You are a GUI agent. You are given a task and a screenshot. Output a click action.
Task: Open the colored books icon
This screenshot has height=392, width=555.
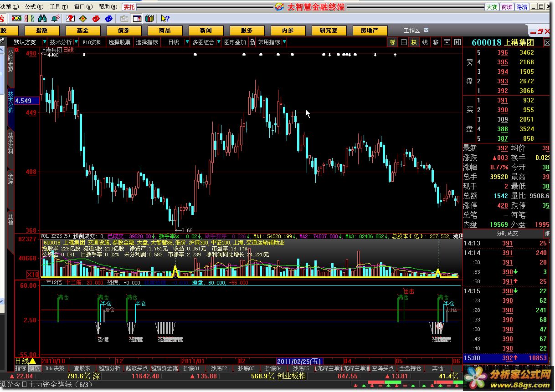pos(149,19)
